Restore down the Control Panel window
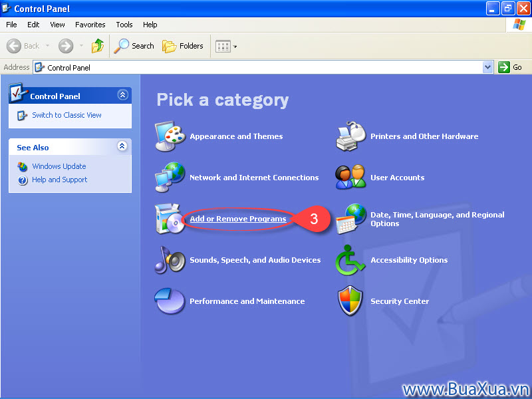 click(508, 8)
